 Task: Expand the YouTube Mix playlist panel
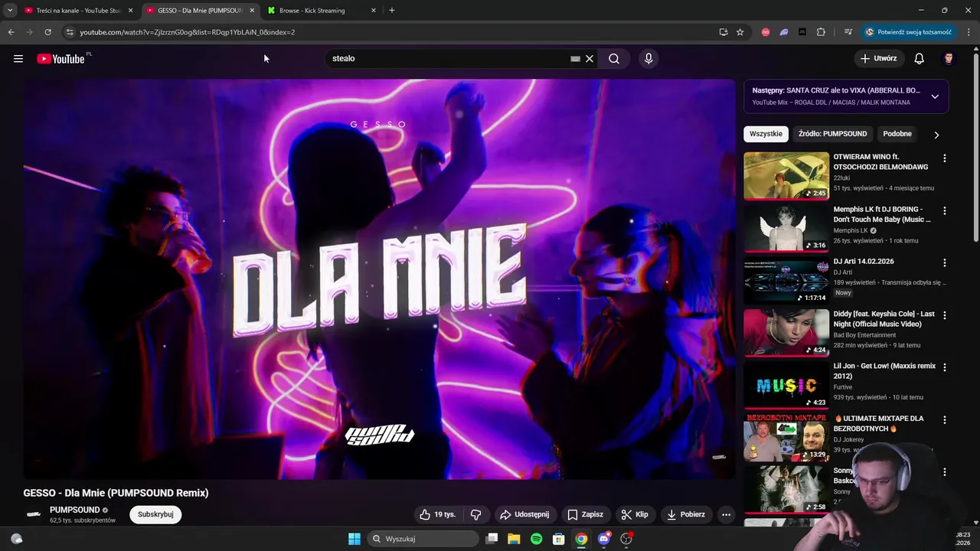click(x=935, y=96)
